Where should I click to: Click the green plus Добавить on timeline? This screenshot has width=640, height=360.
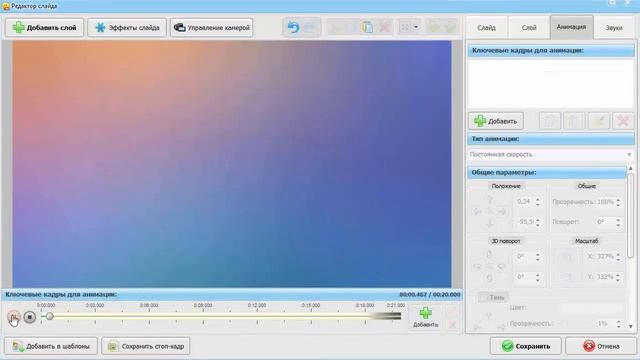pos(425,318)
